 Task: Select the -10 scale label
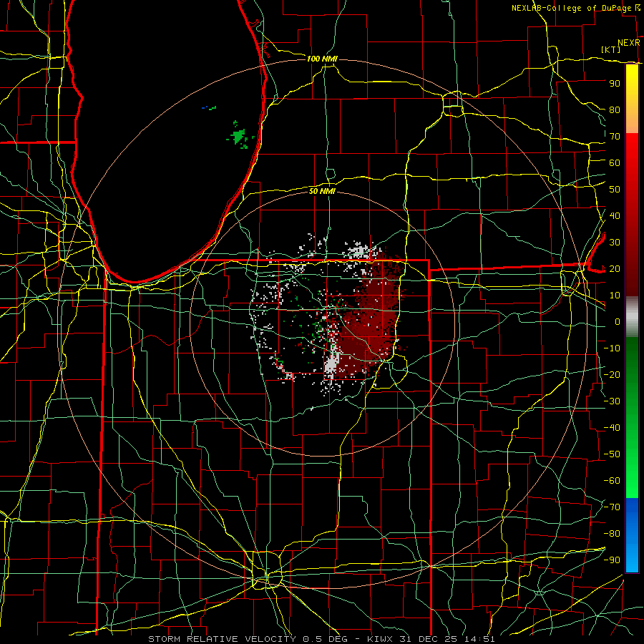click(x=612, y=348)
